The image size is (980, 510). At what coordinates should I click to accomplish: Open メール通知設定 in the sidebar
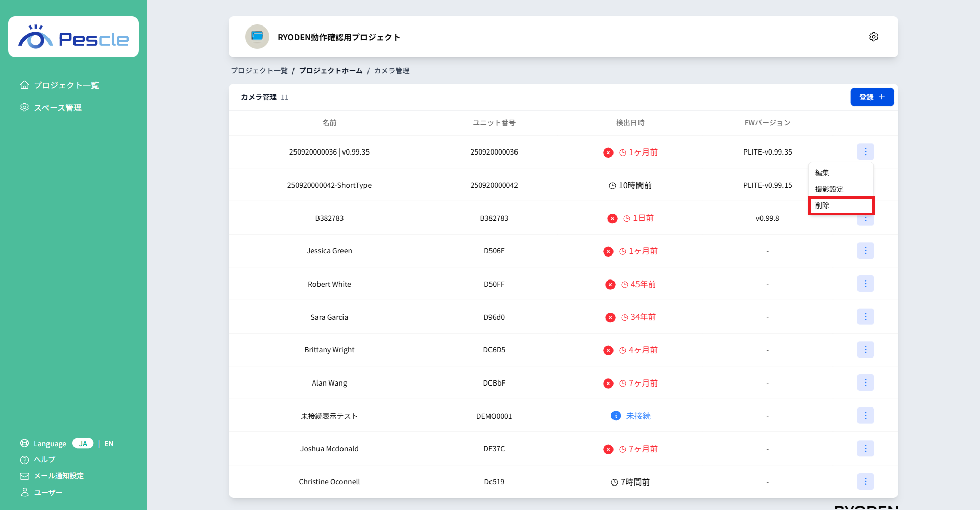pos(59,476)
